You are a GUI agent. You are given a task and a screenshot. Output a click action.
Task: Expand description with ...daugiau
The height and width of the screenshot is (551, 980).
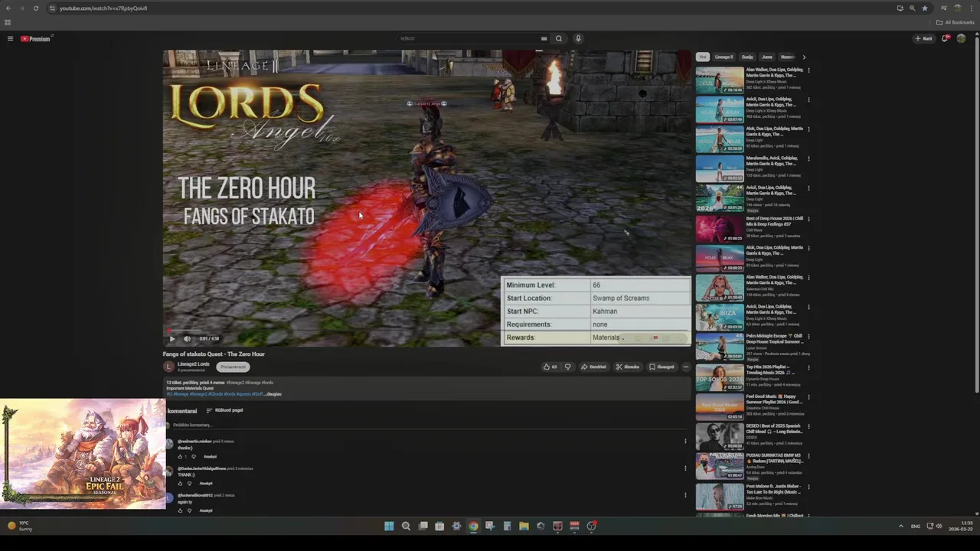(x=273, y=394)
